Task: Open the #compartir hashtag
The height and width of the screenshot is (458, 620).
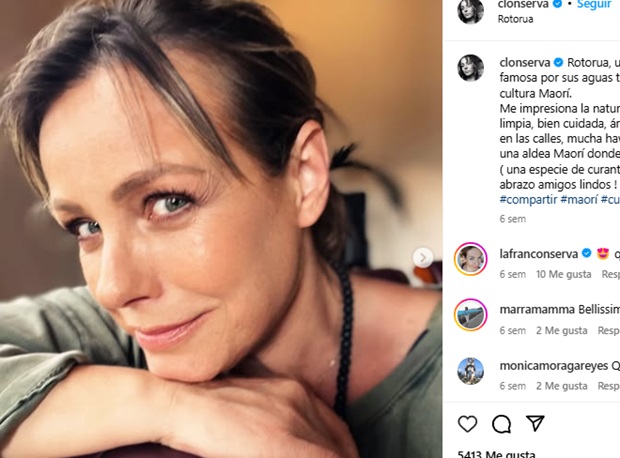Action: point(527,200)
